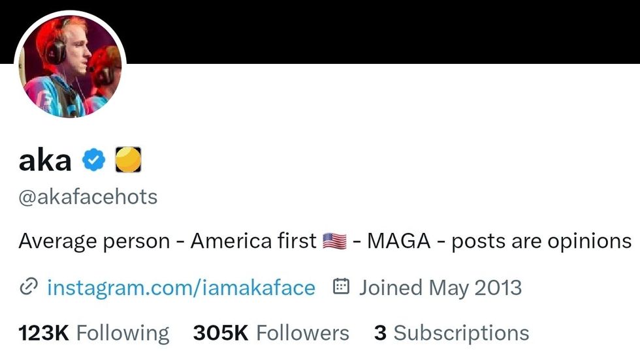This screenshot has width=640, height=364.
Task: View the Followers list label
Action: tap(302, 333)
